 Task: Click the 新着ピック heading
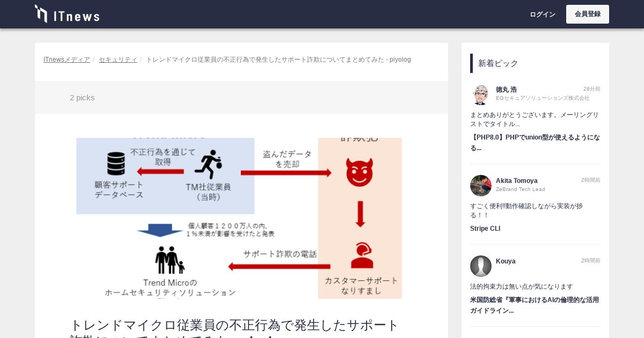coord(498,63)
